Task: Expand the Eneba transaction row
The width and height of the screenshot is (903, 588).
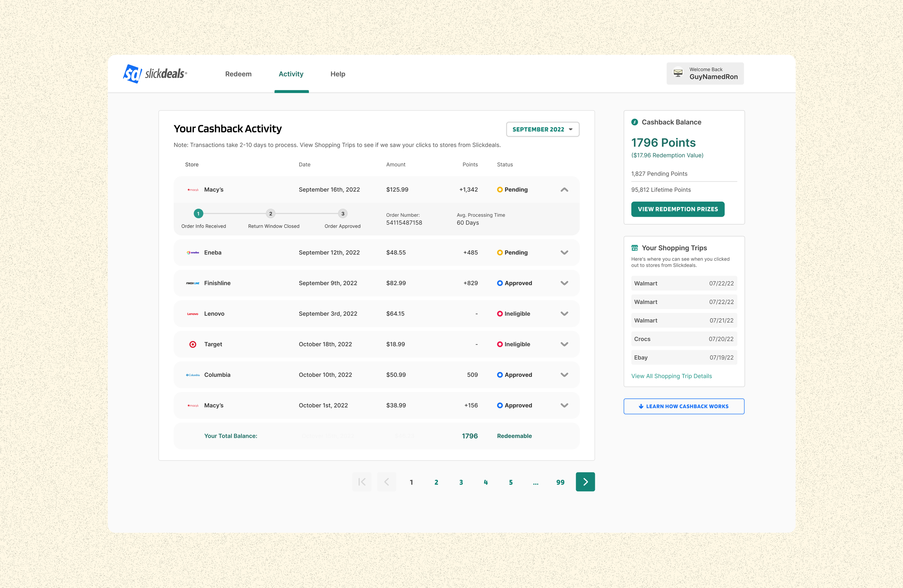Action: (564, 253)
